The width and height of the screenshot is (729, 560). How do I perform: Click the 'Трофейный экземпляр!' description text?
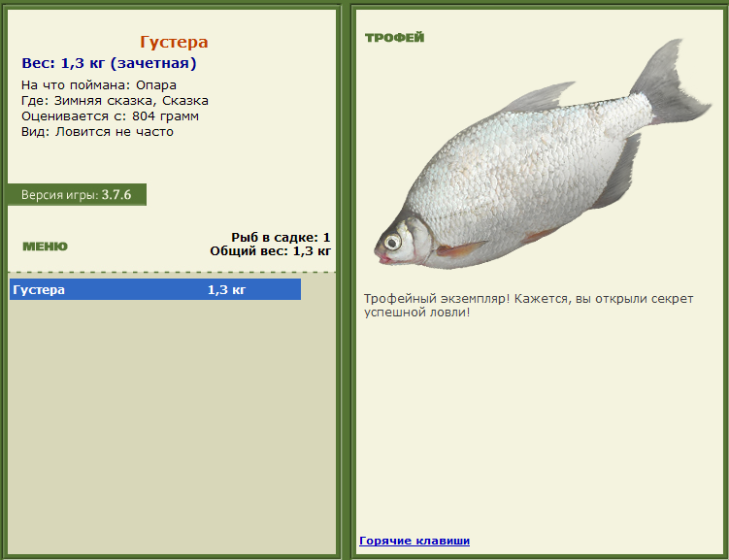point(528,305)
